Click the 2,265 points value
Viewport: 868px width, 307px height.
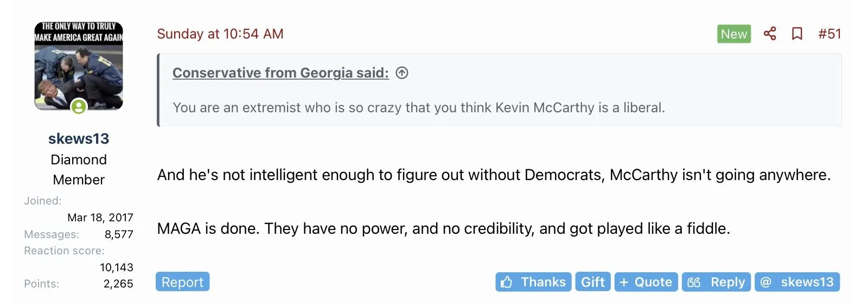tap(118, 284)
